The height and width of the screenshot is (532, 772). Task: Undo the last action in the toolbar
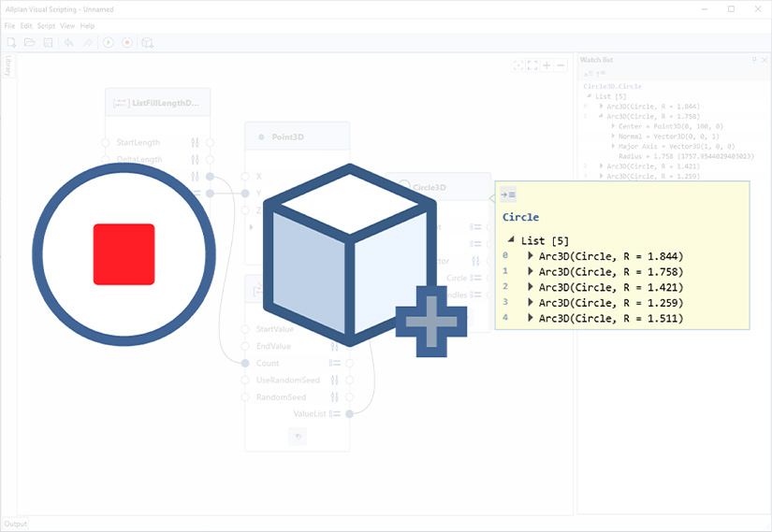[x=68, y=43]
